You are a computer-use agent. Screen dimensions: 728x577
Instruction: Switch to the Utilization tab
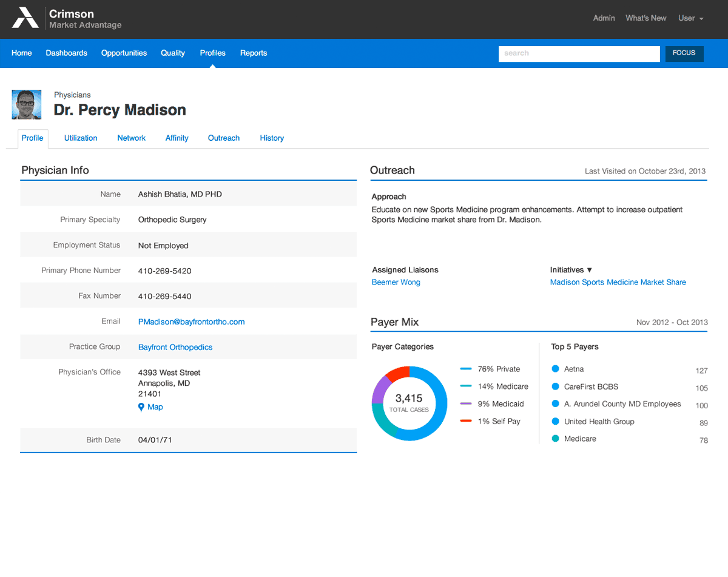click(x=81, y=138)
